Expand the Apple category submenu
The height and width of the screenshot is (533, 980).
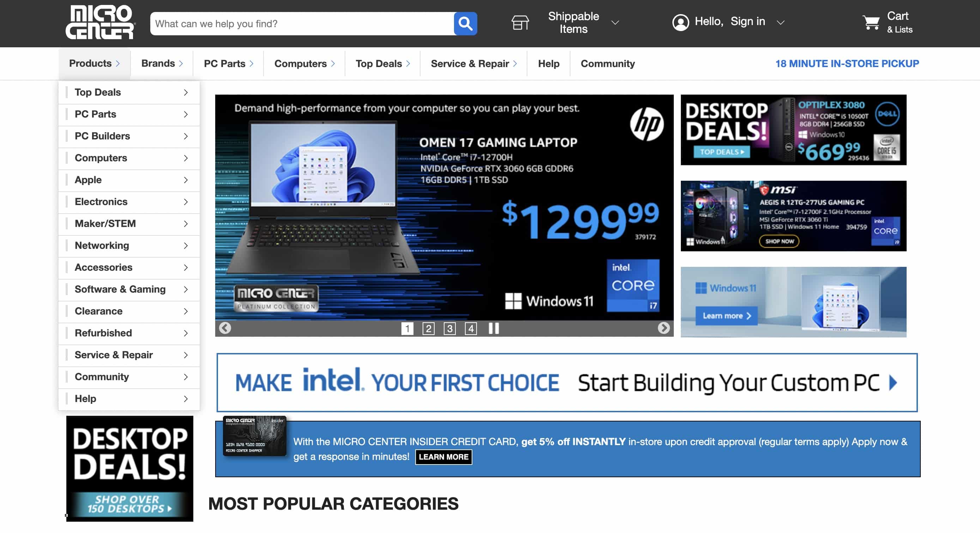click(x=186, y=180)
